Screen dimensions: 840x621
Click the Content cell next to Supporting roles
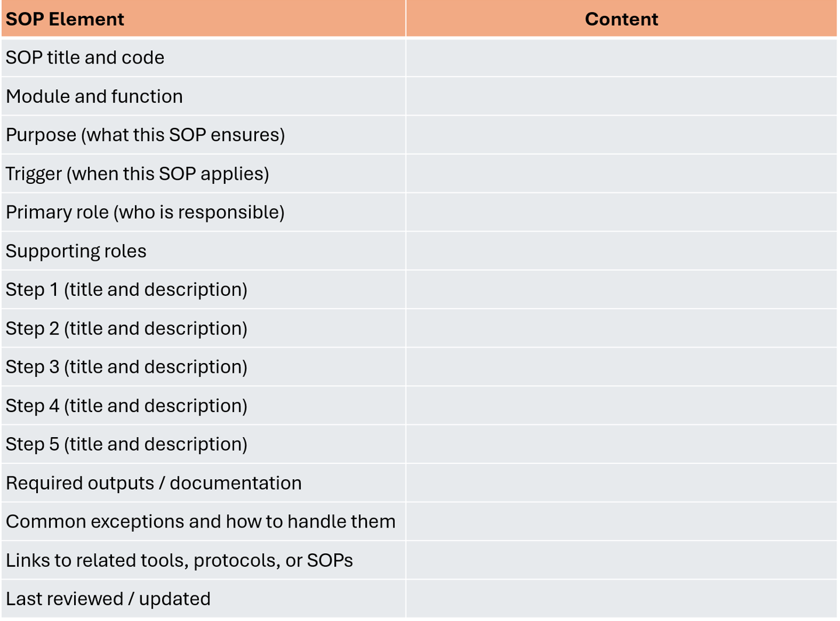[621, 251]
